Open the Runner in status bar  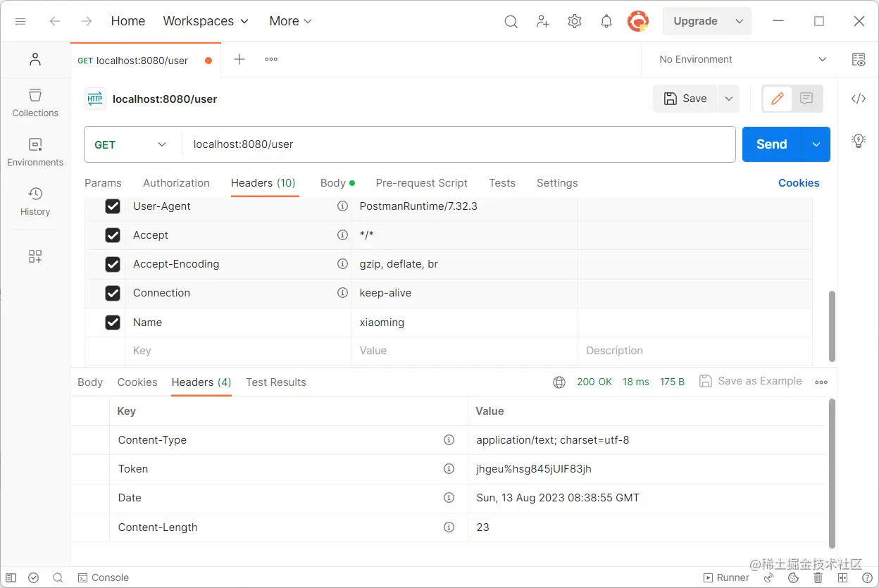(x=727, y=577)
